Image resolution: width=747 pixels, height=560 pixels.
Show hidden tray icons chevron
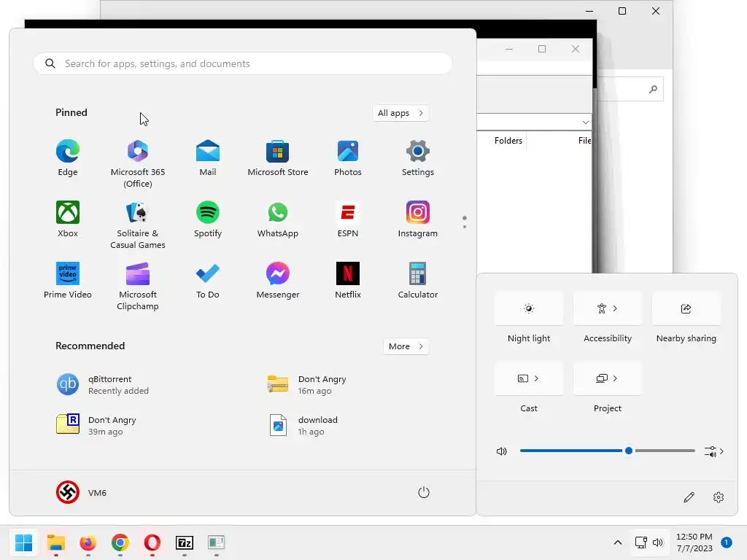[617, 542]
